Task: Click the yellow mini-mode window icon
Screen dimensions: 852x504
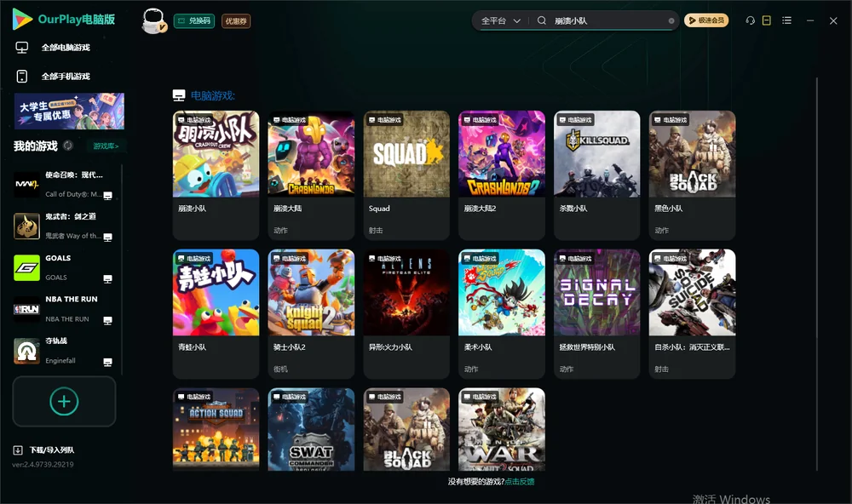Action: click(x=766, y=20)
